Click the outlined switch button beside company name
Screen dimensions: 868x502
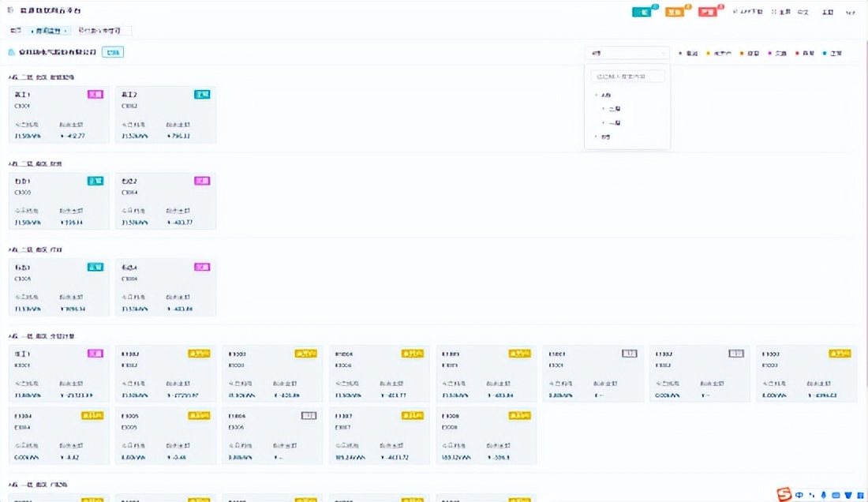point(113,52)
